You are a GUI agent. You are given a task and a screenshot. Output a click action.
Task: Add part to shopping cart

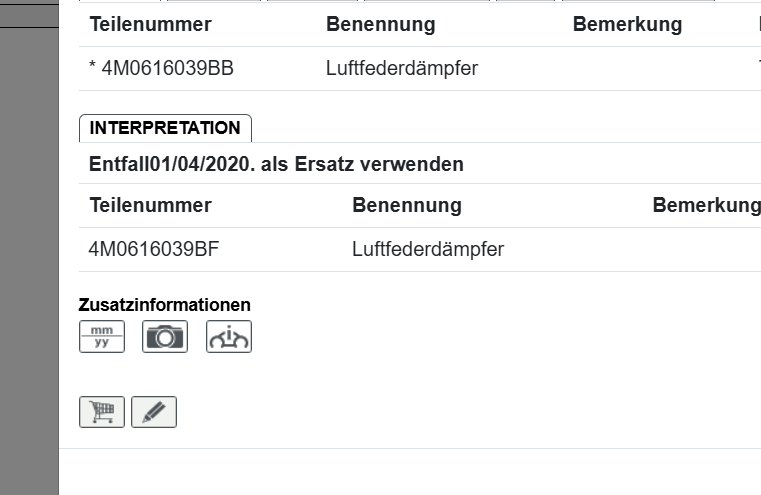tap(102, 412)
